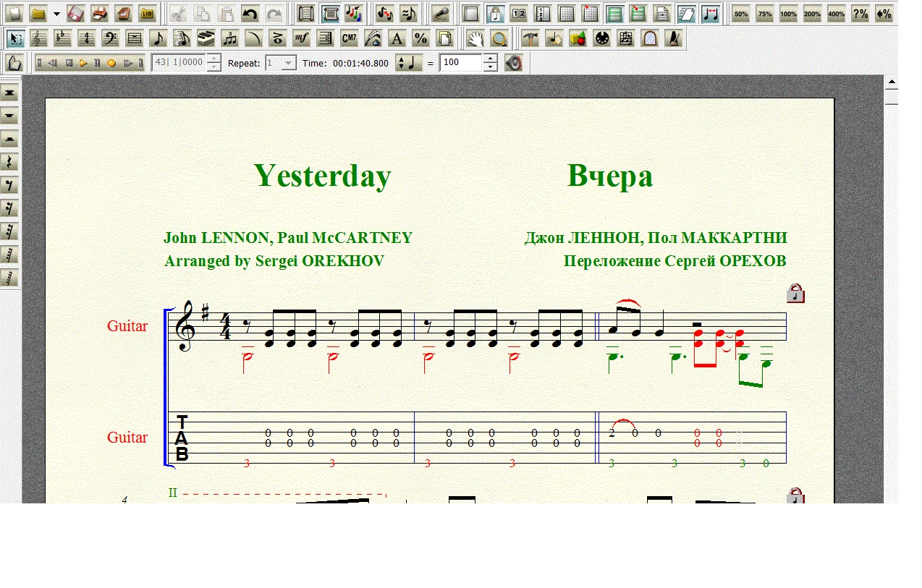Click the metronome icon

pyautogui.click(x=673, y=38)
